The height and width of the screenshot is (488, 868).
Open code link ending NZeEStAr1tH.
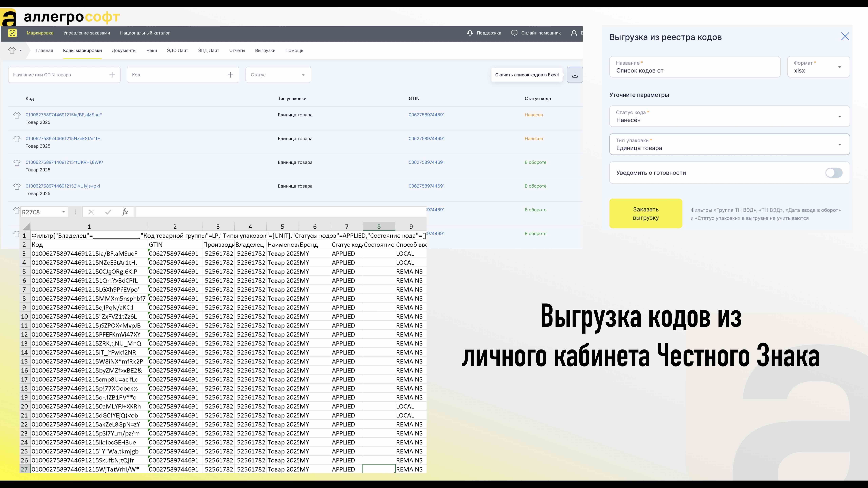[x=63, y=138]
